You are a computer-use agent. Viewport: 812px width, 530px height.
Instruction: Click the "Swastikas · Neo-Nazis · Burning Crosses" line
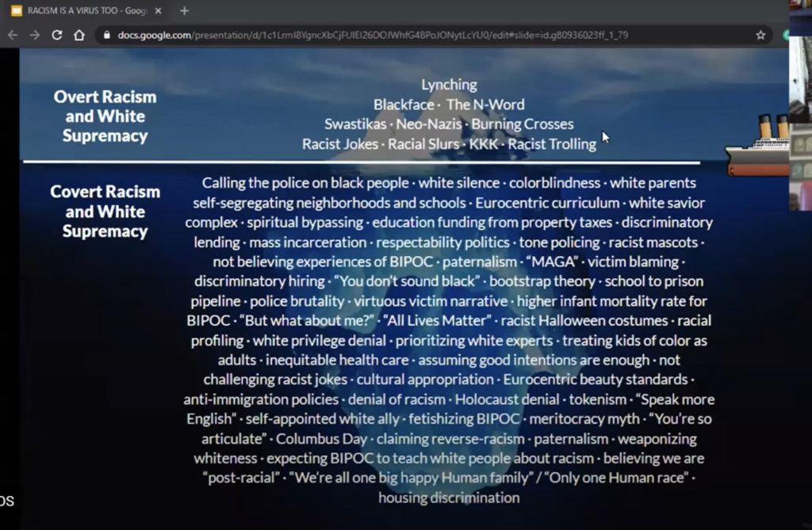449,124
